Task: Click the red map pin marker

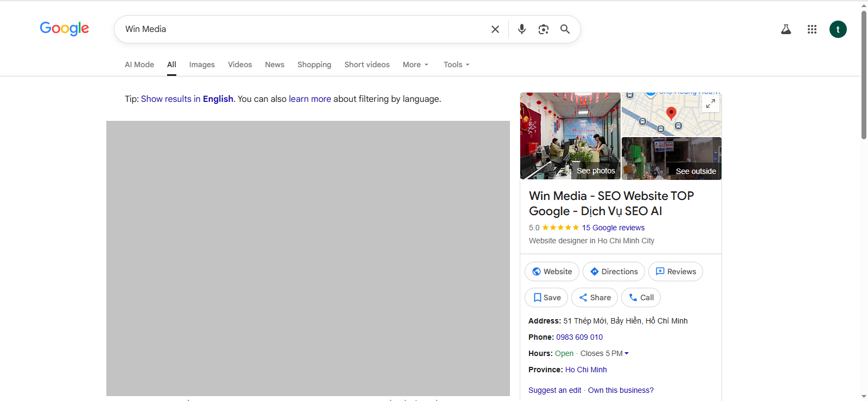Action: click(x=671, y=113)
